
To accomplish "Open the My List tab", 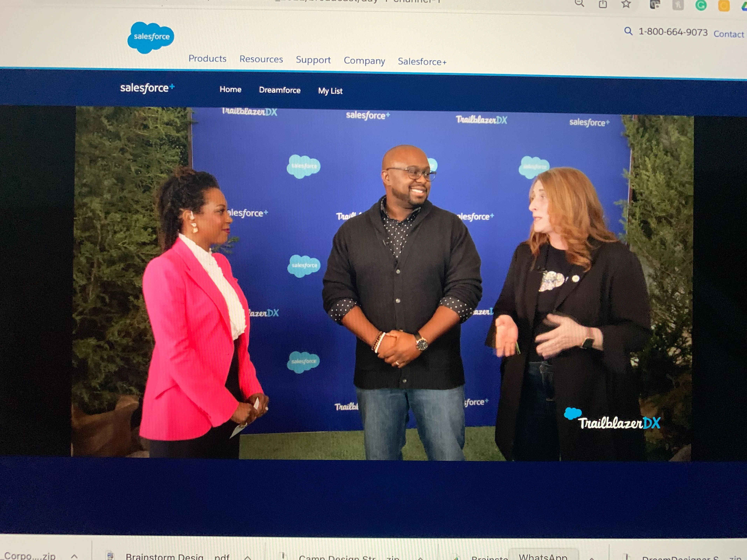I will pyautogui.click(x=330, y=91).
